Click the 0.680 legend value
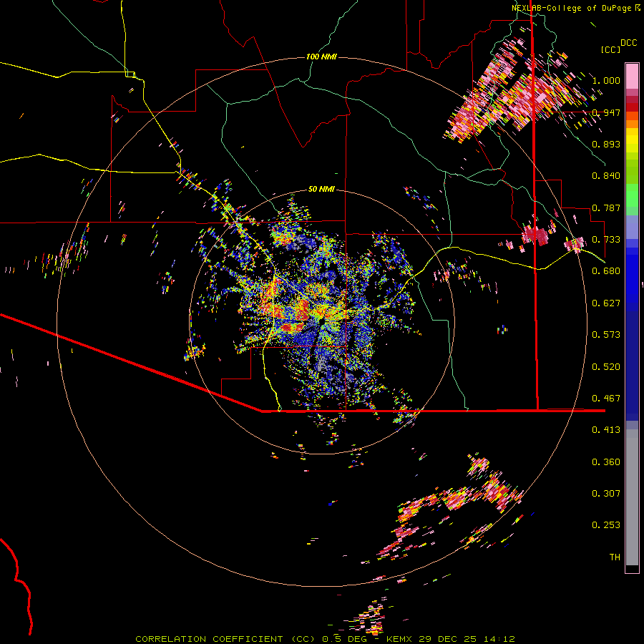 (606, 271)
